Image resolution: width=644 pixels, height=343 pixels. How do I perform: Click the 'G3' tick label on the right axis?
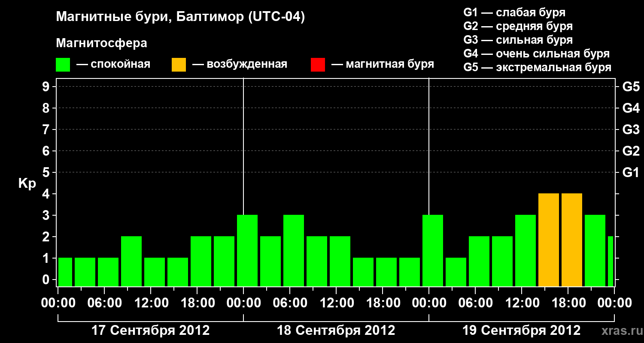[x=631, y=130]
